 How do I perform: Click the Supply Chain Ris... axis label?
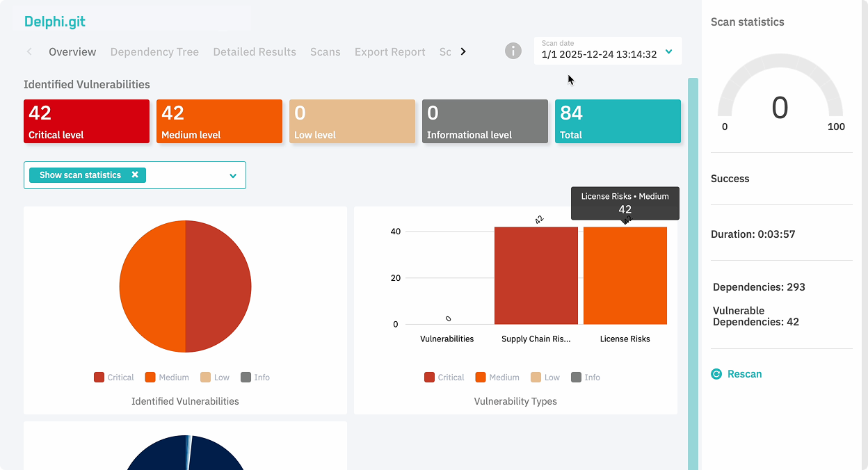536,339
